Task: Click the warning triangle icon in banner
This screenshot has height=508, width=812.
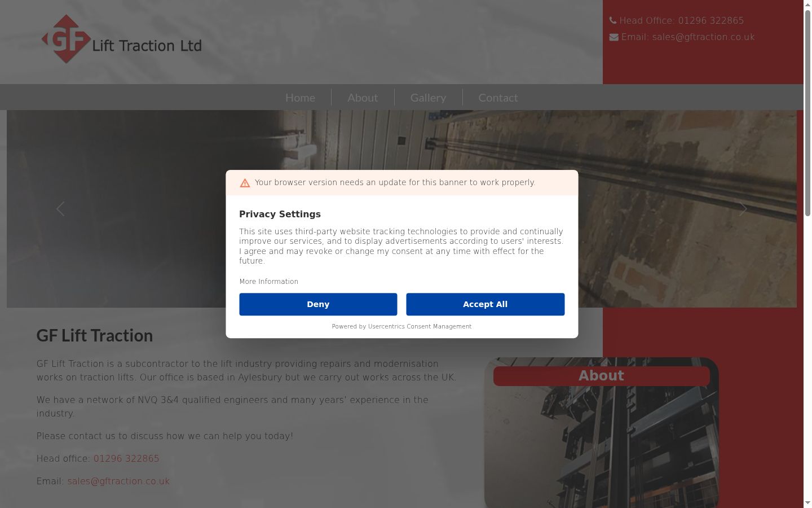Action: pyautogui.click(x=245, y=183)
